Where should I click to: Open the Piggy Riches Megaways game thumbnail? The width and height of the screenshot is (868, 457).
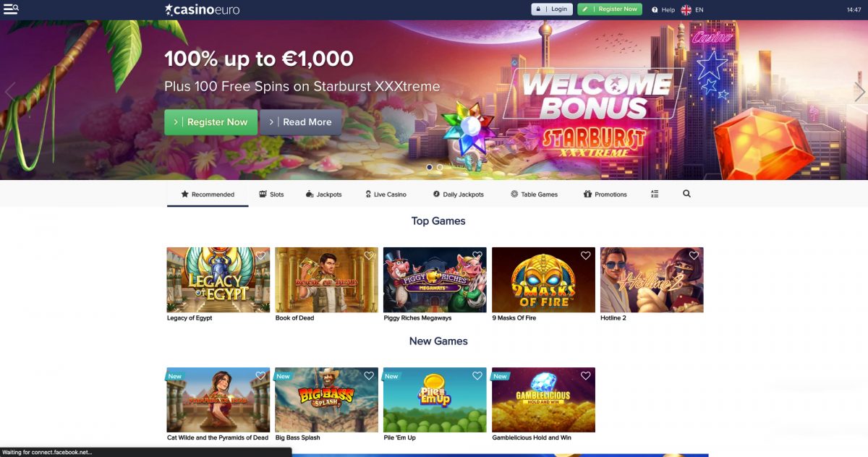point(435,280)
